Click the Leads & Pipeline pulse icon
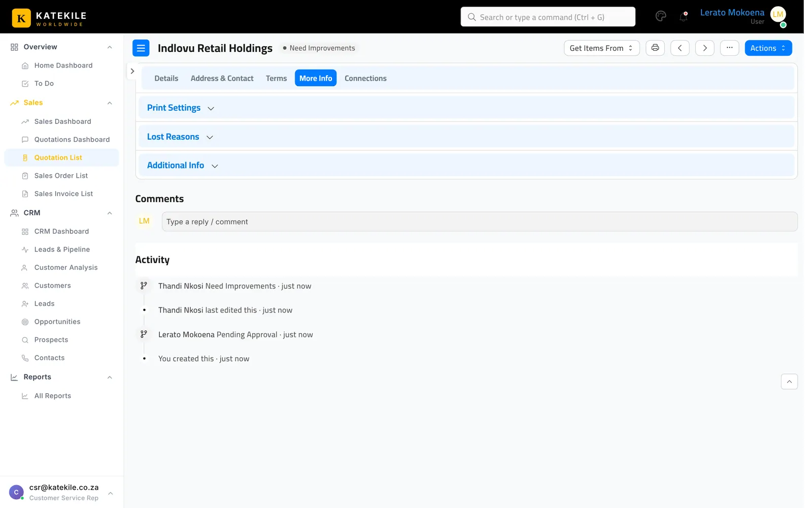 (25, 249)
